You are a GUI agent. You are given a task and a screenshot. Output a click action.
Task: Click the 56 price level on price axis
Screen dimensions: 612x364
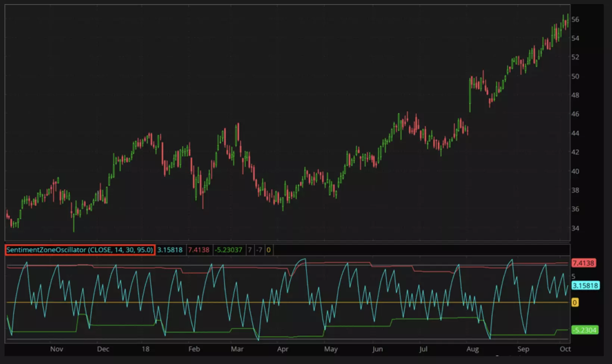(575, 19)
